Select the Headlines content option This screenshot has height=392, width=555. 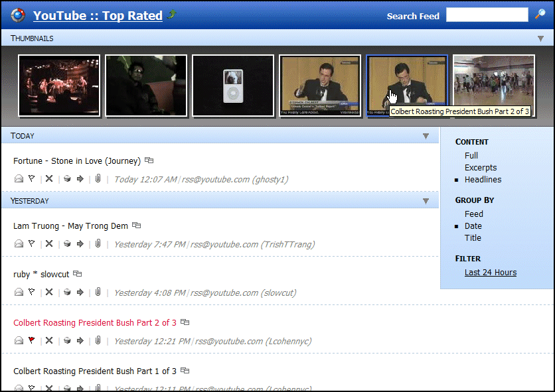coord(483,180)
